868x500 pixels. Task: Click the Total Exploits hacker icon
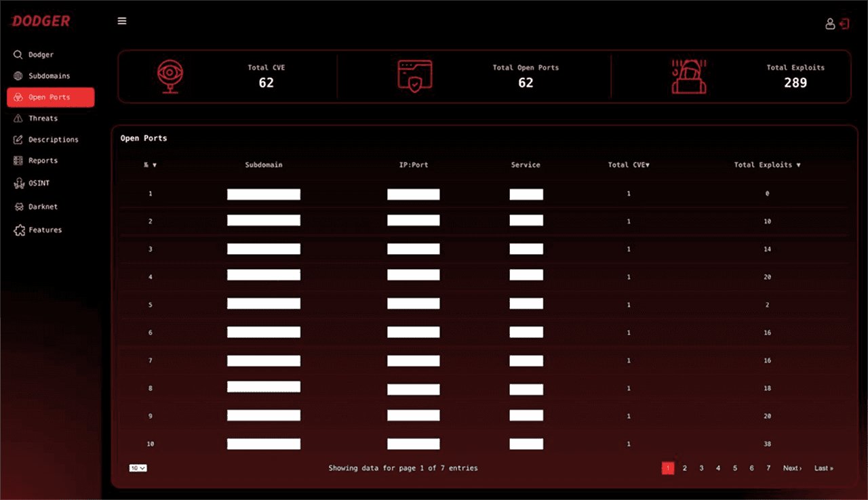(x=688, y=76)
